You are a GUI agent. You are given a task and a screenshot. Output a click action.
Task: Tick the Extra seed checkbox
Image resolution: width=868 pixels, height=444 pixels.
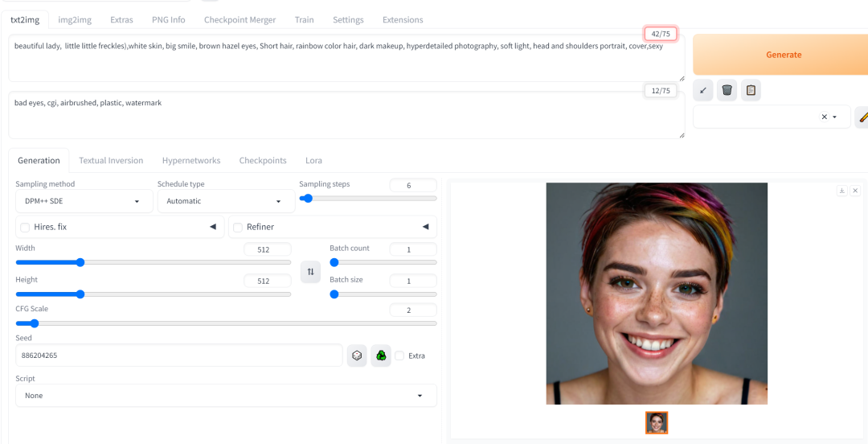pos(399,356)
